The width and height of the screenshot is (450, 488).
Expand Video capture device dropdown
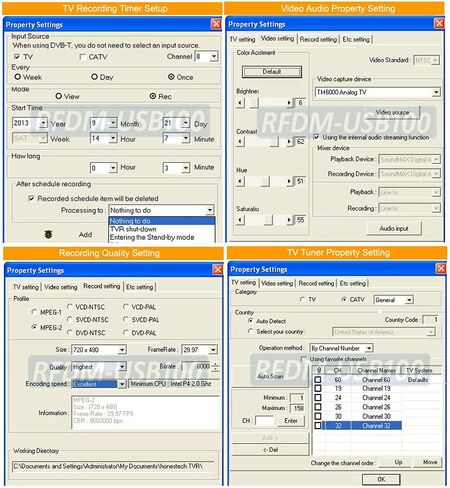[x=436, y=92]
